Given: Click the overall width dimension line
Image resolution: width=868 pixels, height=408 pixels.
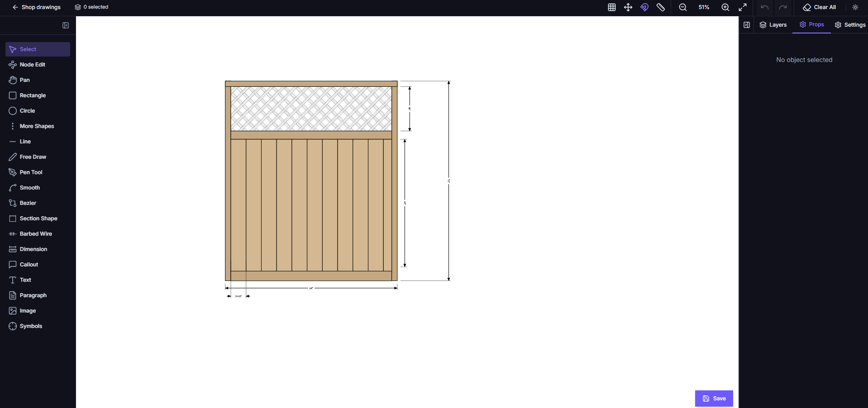Looking at the screenshot, I should 311,288.
